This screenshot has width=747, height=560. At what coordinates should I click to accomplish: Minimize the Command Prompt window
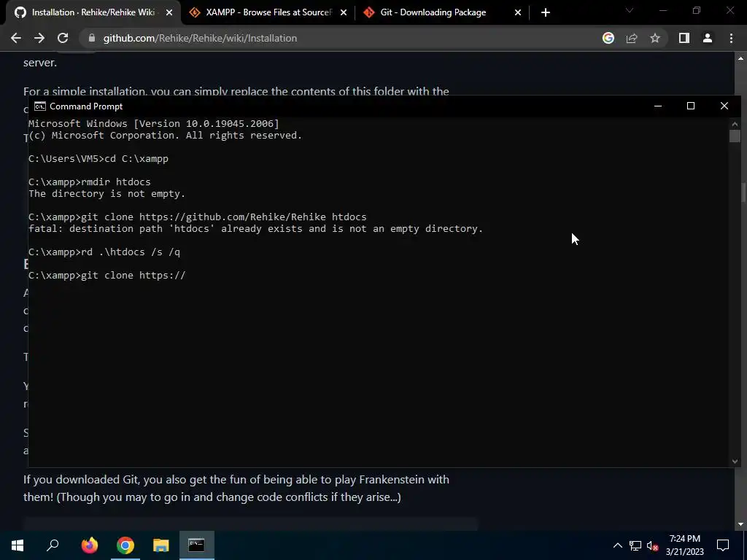click(x=658, y=106)
